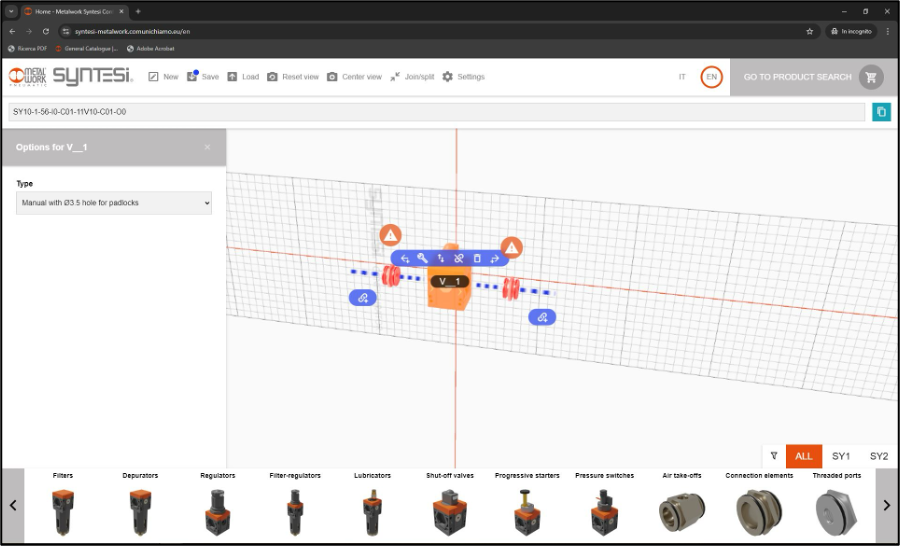
Task: Delete the component with the trash icon
Action: (477, 258)
